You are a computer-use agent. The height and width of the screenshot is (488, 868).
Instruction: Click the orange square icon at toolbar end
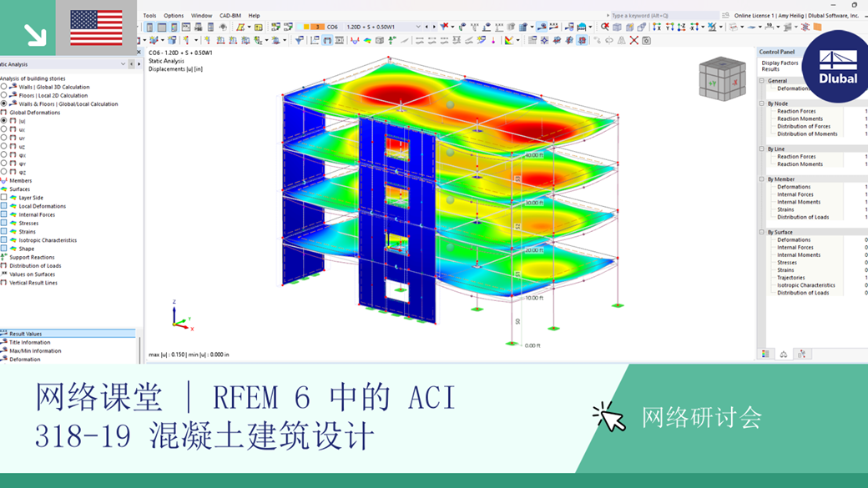click(818, 27)
